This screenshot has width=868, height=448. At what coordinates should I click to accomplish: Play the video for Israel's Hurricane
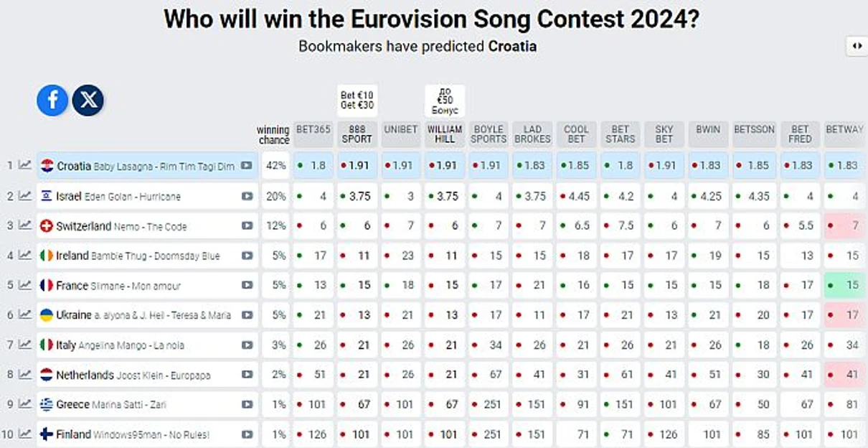point(247,196)
